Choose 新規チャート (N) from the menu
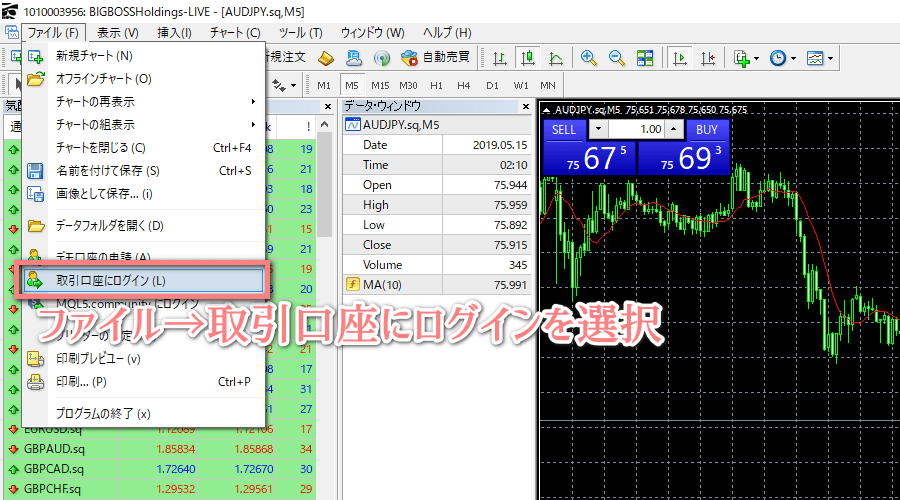This screenshot has width=900, height=500. (143, 56)
